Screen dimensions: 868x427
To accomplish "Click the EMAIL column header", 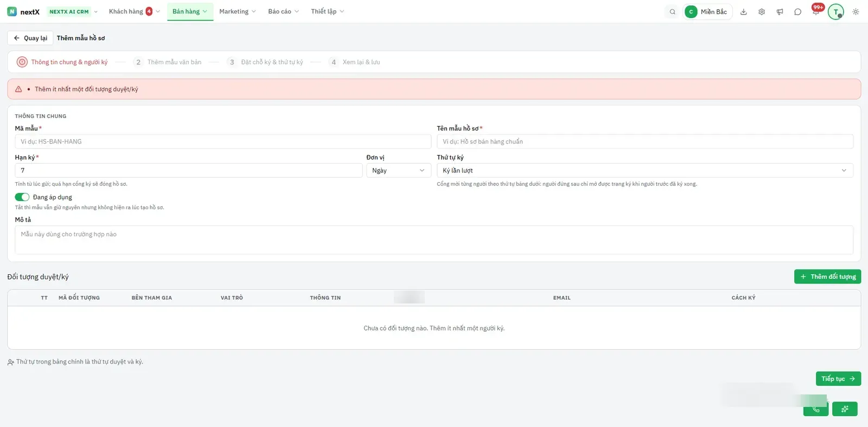I will (x=561, y=297).
